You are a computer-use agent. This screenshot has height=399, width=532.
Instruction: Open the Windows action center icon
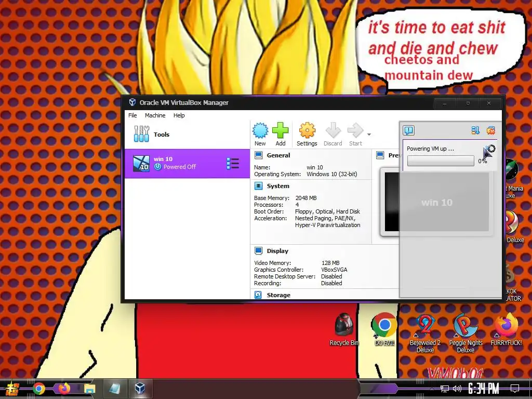515,389
